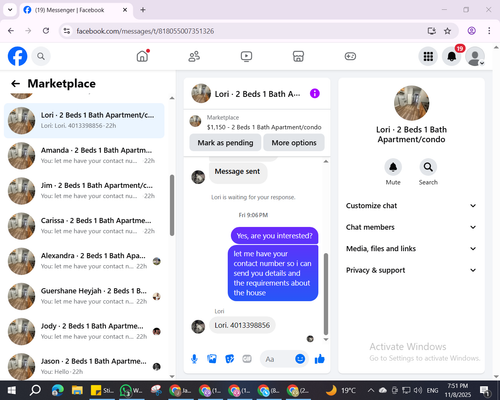Close the Messenger tab

coord(125,10)
